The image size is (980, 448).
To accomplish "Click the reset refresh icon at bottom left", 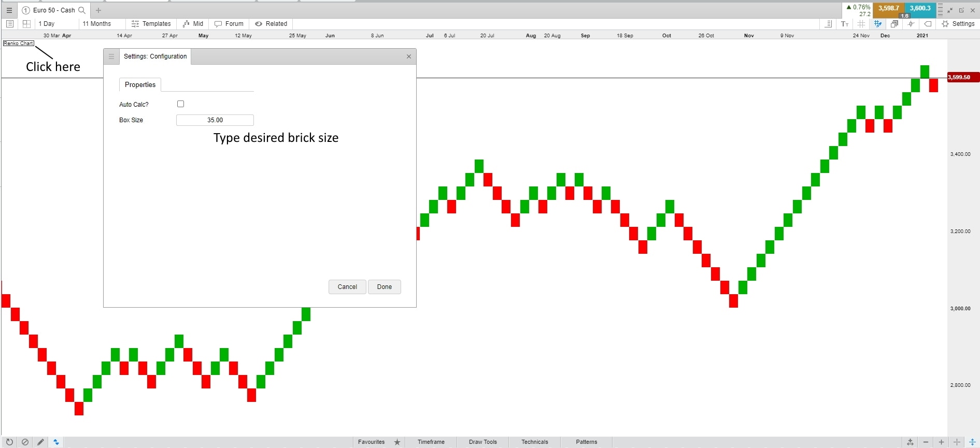I will click(9, 442).
